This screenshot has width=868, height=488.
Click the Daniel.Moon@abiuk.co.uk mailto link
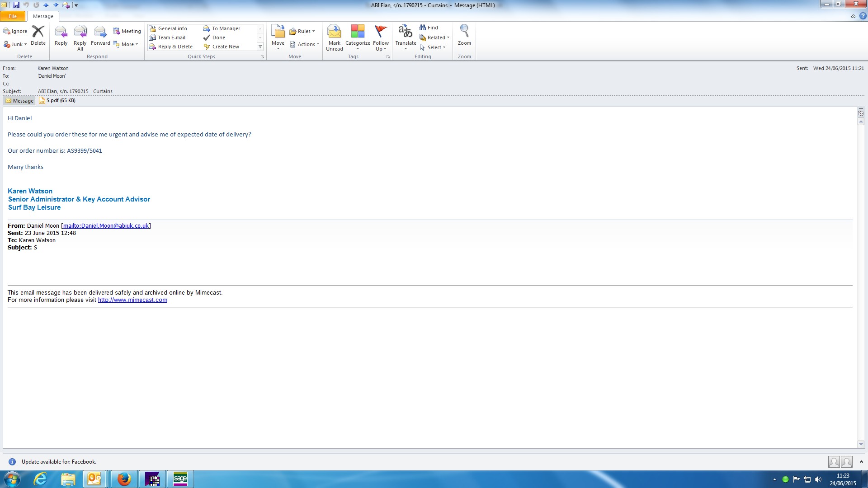[106, 226]
